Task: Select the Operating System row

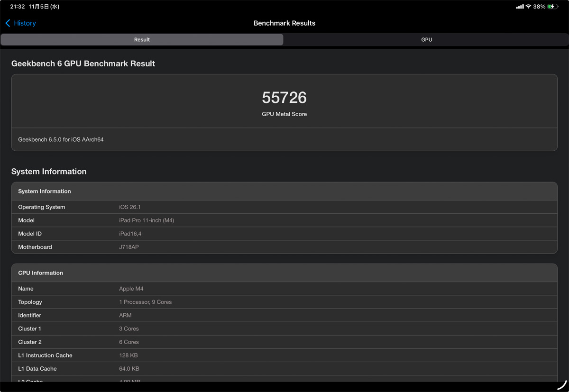Action: (x=284, y=207)
